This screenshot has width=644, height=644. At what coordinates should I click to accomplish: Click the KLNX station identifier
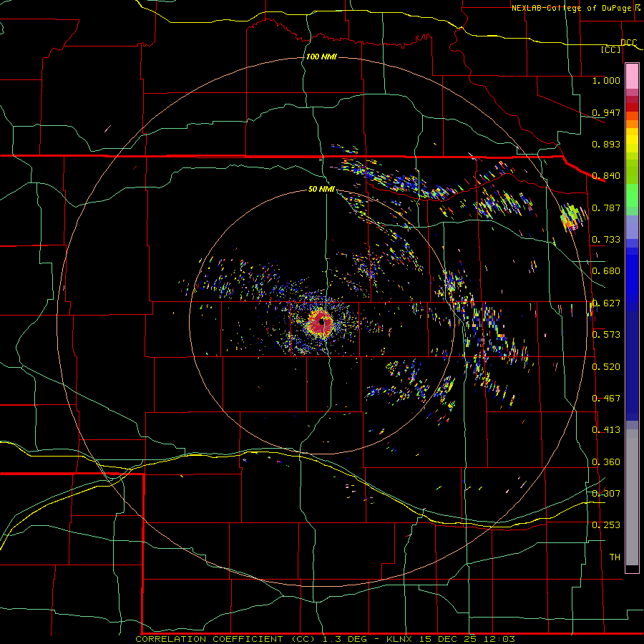click(x=400, y=639)
